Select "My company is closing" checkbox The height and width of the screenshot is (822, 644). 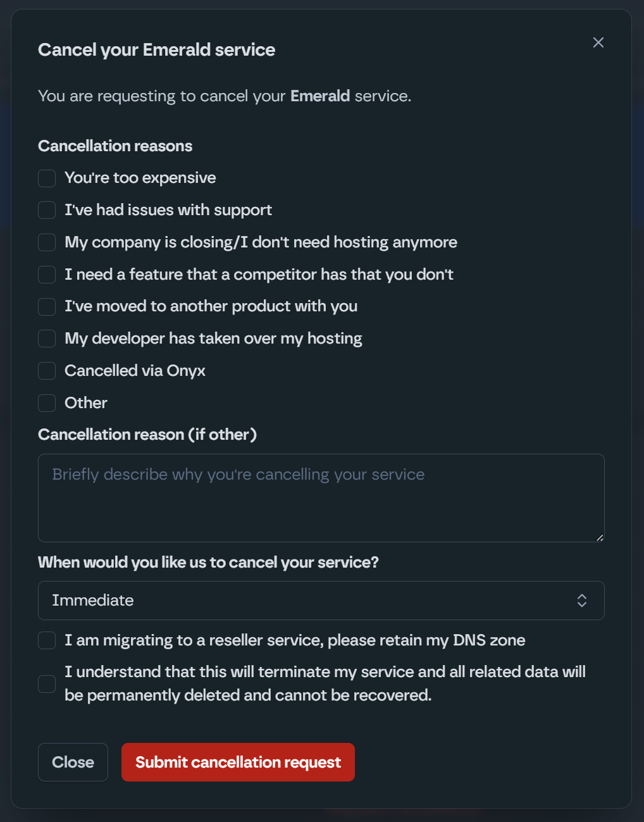click(47, 242)
